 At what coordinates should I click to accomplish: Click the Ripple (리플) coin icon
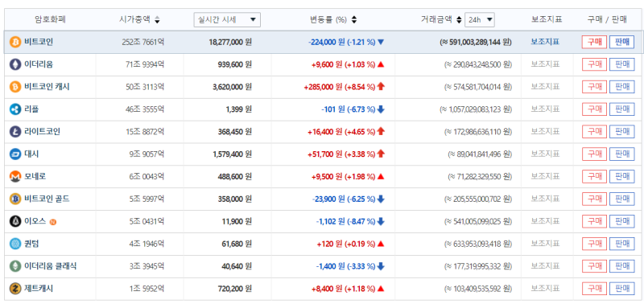pyautogui.click(x=15, y=109)
